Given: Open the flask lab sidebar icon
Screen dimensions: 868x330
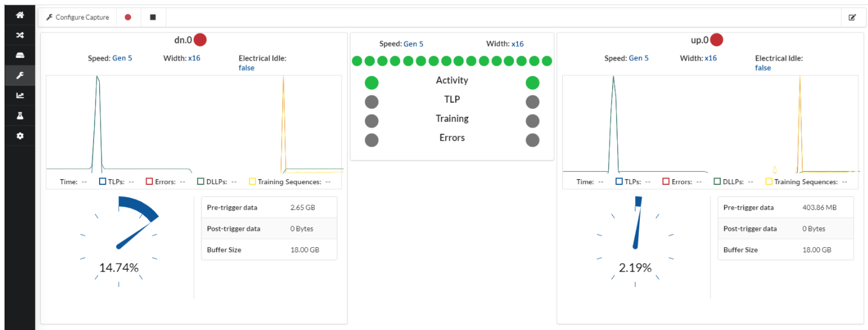Looking at the screenshot, I should pos(20,116).
